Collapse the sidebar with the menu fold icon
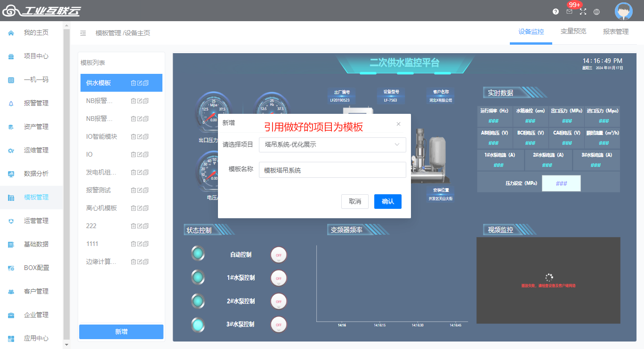 coord(83,33)
